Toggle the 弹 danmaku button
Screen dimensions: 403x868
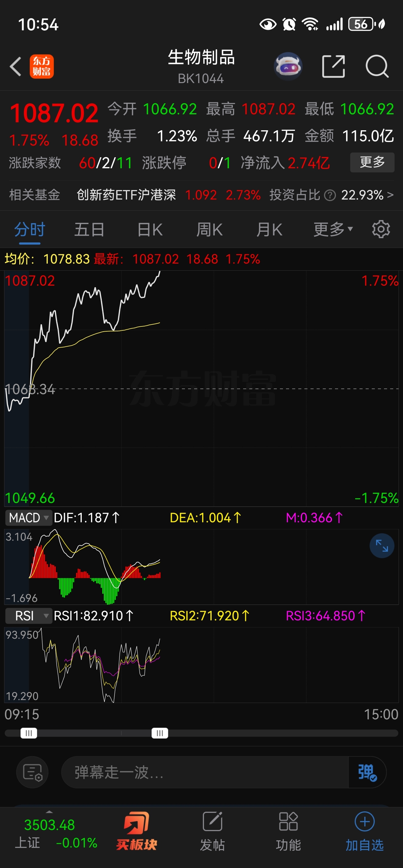367,772
